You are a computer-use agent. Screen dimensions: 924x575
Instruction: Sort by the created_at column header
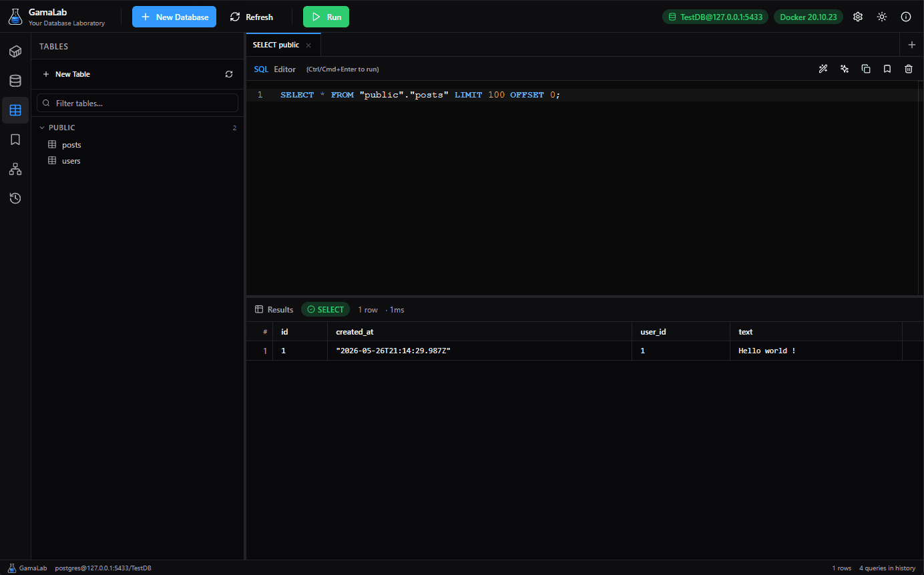click(x=479, y=332)
